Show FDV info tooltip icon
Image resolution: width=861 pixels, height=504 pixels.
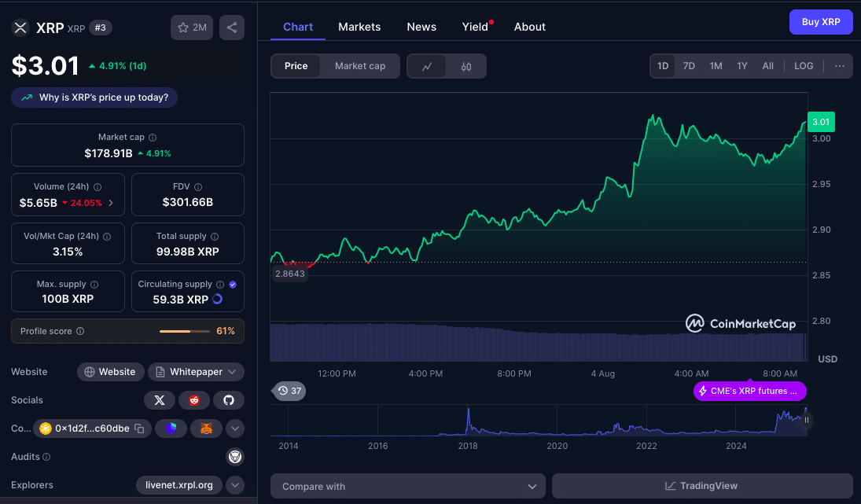[198, 186]
